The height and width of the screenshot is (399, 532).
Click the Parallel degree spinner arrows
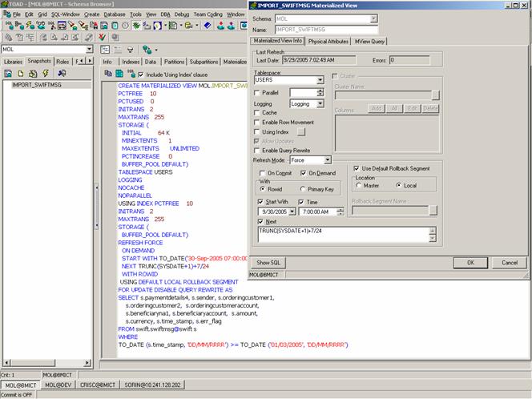[x=319, y=92]
